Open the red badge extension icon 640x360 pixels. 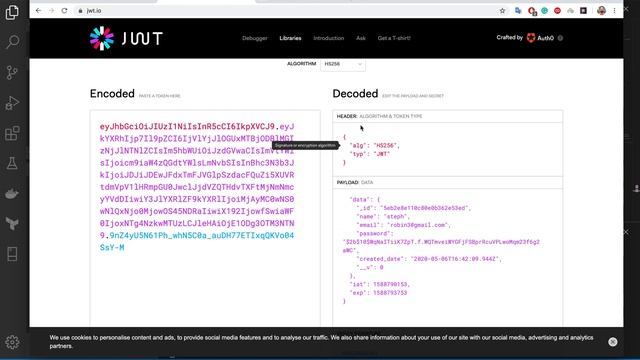point(531,11)
